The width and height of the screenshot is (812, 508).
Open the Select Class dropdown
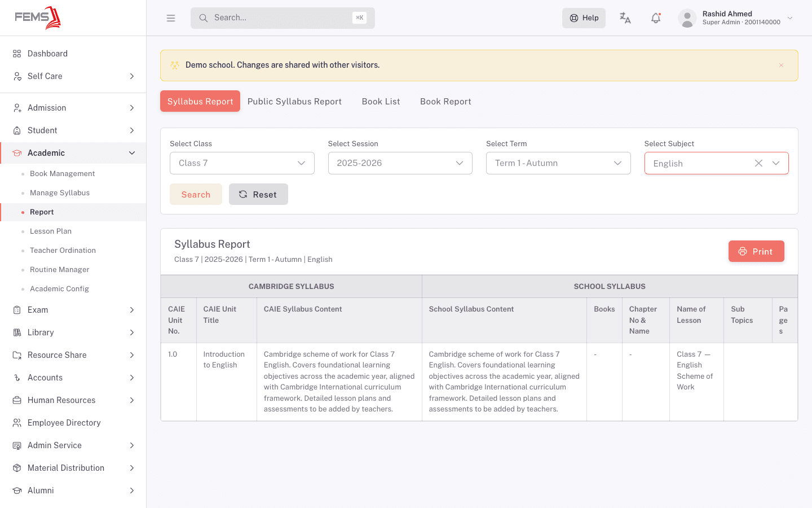pyautogui.click(x=242, y=163)
